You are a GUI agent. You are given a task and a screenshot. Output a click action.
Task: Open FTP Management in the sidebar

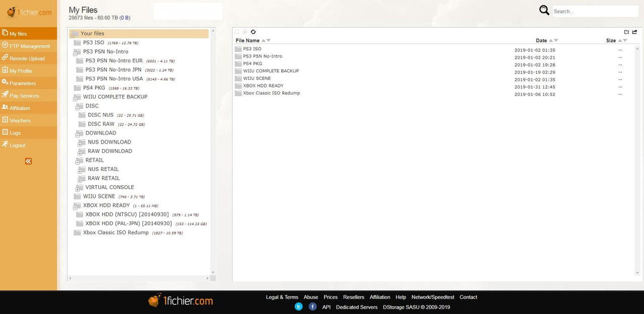(28, 46)
